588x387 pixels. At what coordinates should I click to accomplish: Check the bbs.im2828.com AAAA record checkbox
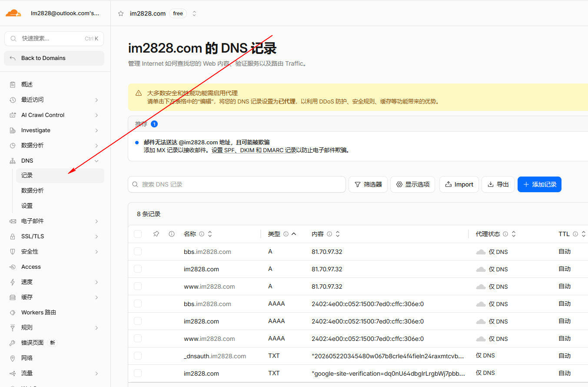[x=138, y=304]
